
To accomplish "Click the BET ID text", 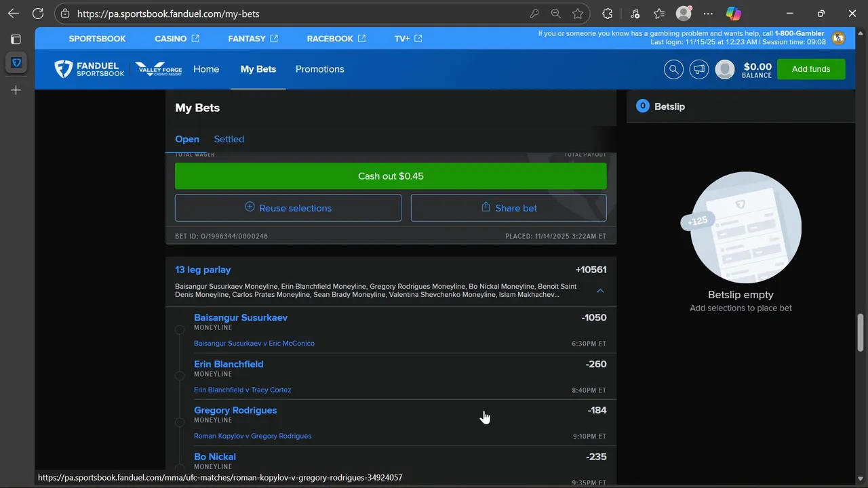I will tap(222, 237).
